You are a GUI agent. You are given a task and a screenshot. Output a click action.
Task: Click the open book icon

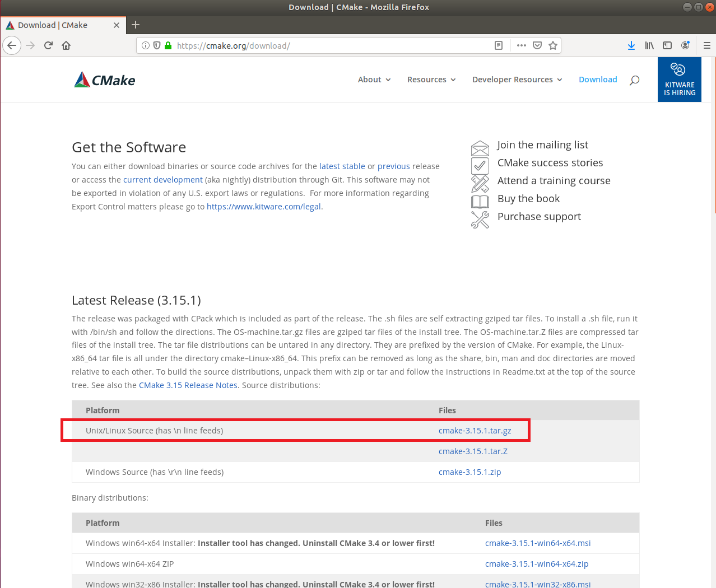480,201
